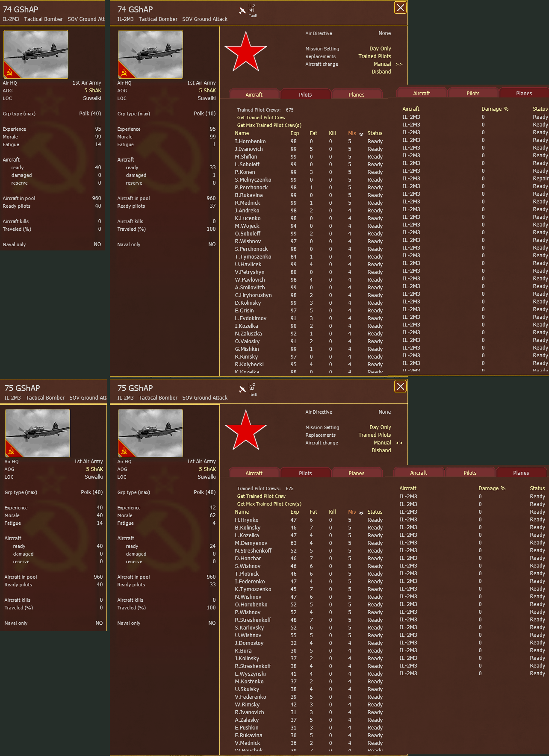
Task: Select the Pilots tab above the 74 GShAP Damage % list
Action: 473,93
